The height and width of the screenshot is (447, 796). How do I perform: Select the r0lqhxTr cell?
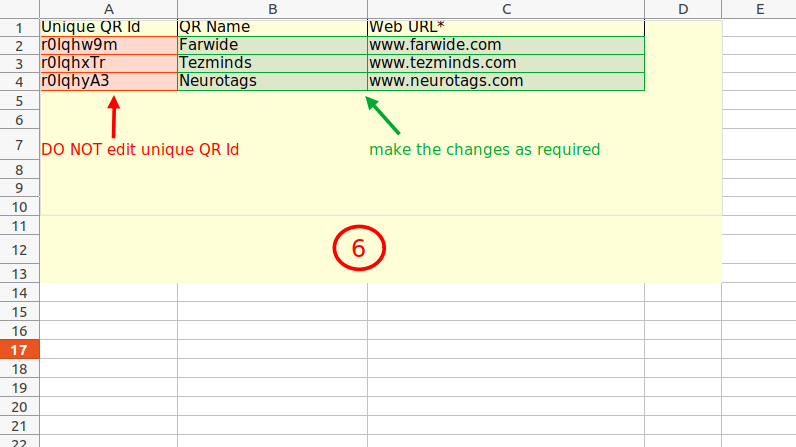[108, 63]
